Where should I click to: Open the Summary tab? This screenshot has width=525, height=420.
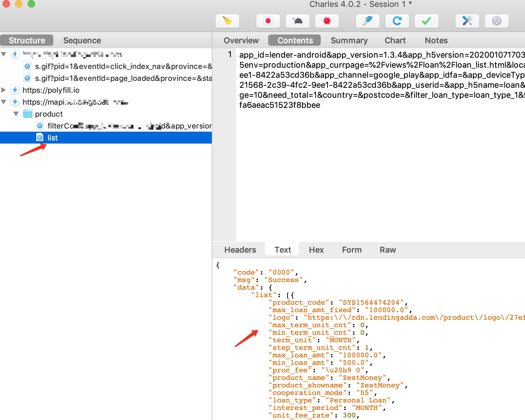point(349,40)
